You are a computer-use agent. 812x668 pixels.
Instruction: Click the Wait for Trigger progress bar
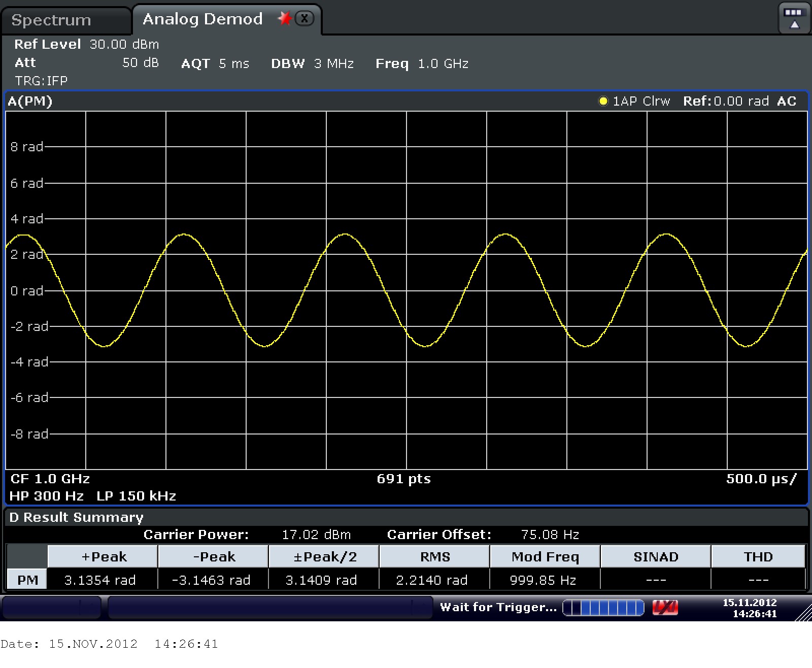603,607
